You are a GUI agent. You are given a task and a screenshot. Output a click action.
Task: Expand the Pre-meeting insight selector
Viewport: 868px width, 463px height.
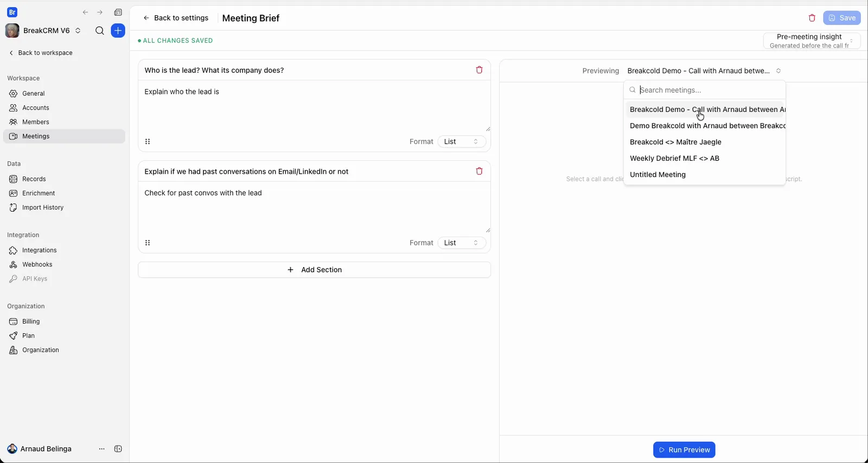(x=812, y=41)
